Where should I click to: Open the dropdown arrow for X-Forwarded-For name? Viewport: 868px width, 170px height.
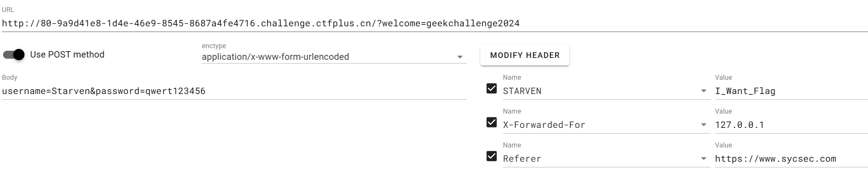[x=703, y=125]
